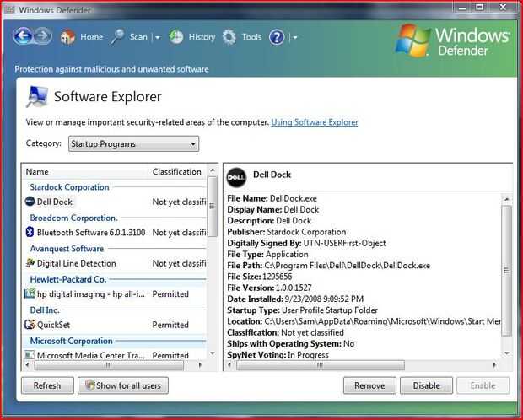Go back with the blue back arrow
The height and width of the screenshot is (420, 523).
coord(23,36)
